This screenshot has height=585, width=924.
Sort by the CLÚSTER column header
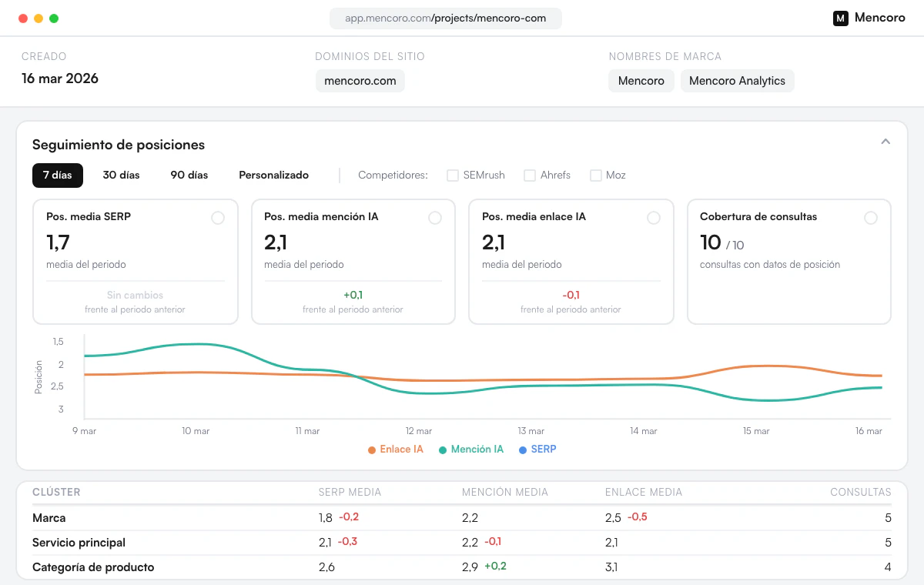pyautogui.click(x=56, y=493)
